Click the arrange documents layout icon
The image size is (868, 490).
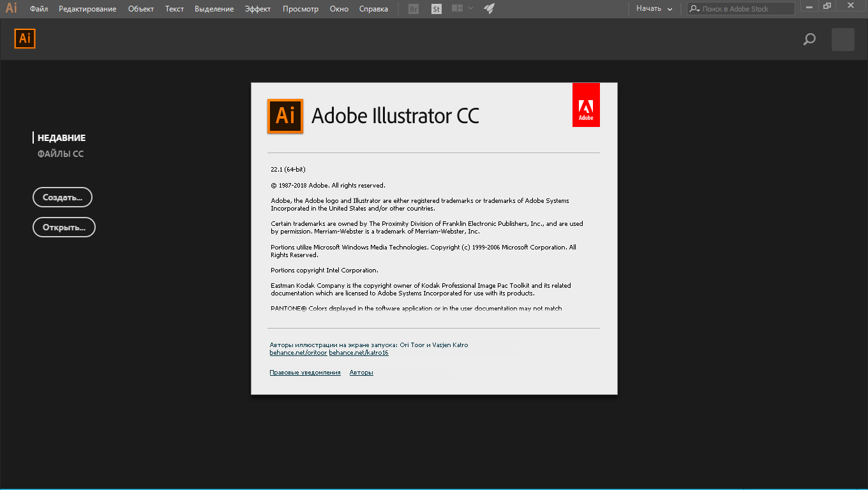click(x=457, y=8)
